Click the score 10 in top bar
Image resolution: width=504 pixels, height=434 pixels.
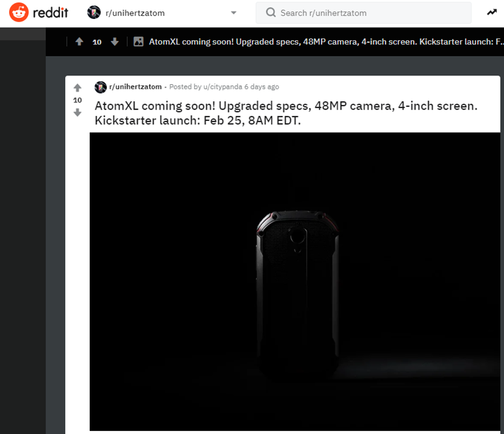point(97,42)
